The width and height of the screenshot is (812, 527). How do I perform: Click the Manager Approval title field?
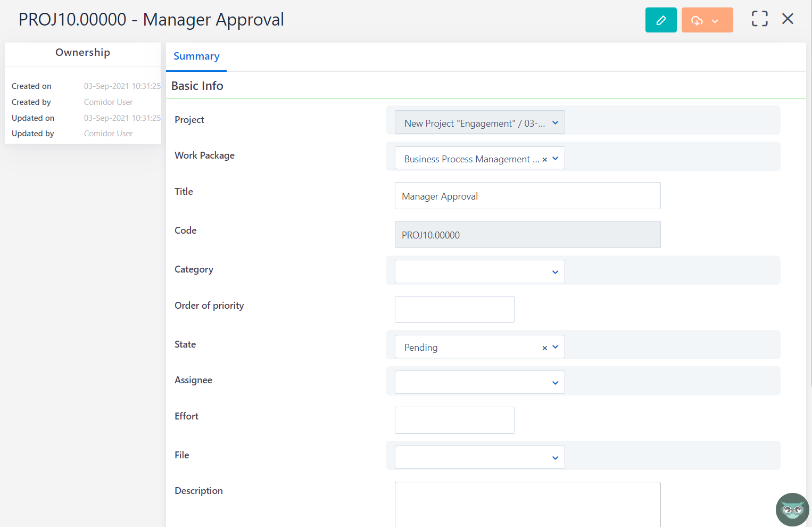[527, 195]
